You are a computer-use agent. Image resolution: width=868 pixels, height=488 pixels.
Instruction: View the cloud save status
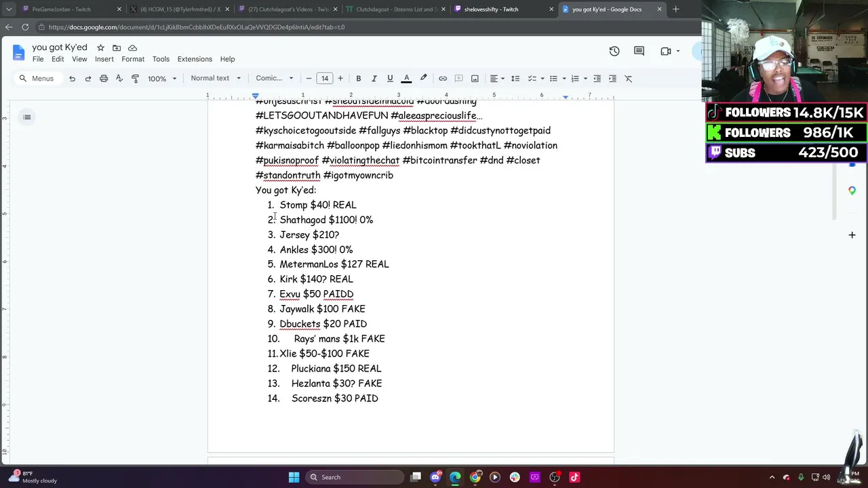[132, 47]
